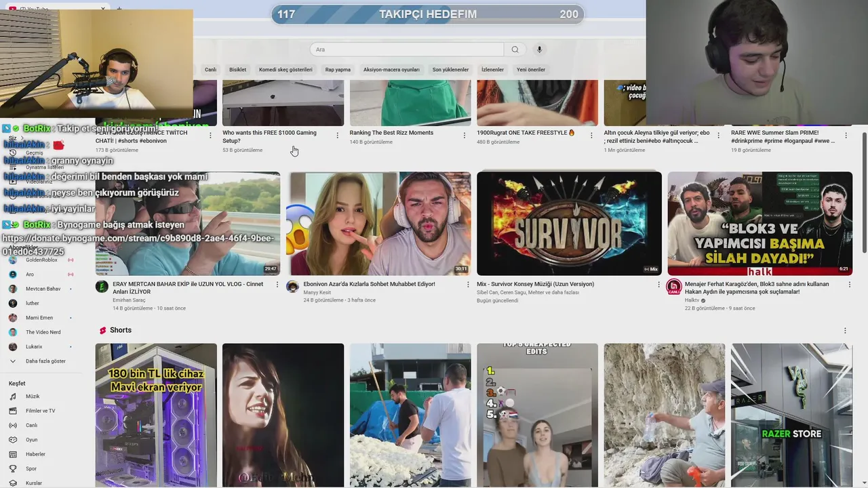The image size is (868, 488).
Task: Open Spor trophy item in sidebar
Action: 41,468
